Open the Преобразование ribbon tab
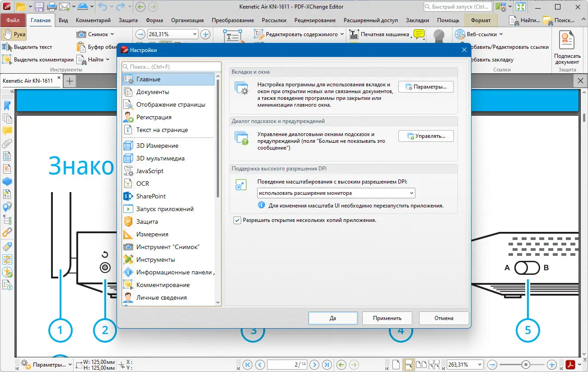 [233, 20]
